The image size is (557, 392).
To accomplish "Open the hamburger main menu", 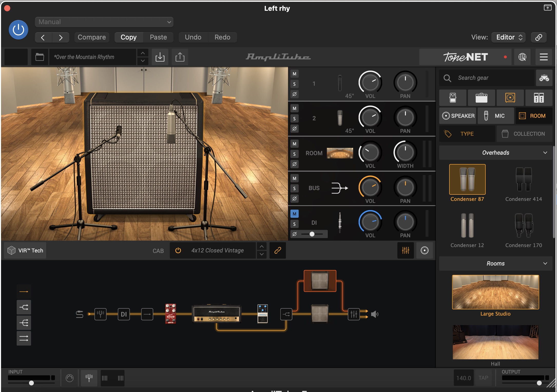I will [x=543, y=57].
